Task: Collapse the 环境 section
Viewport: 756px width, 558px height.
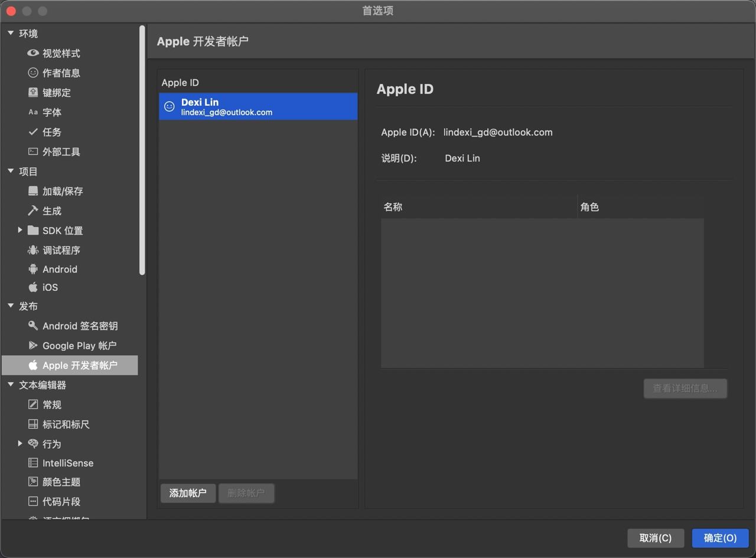Action: point(10,33)
